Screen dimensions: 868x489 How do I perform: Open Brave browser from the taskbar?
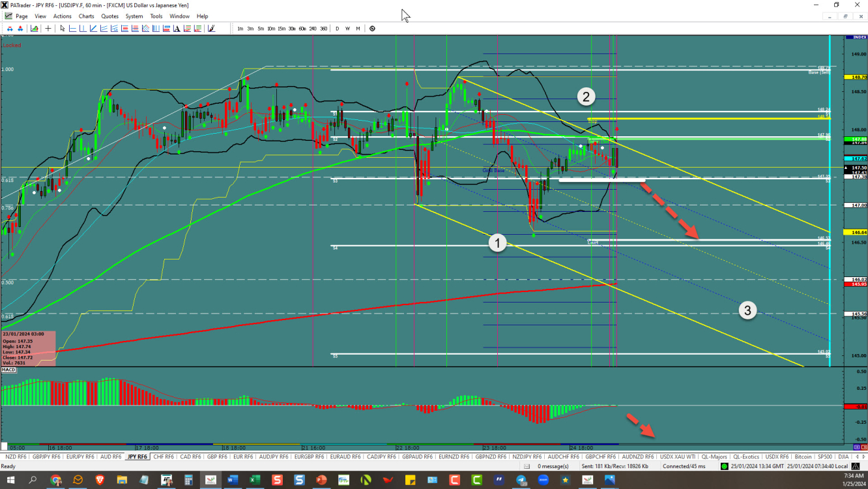tap(100, 480)
